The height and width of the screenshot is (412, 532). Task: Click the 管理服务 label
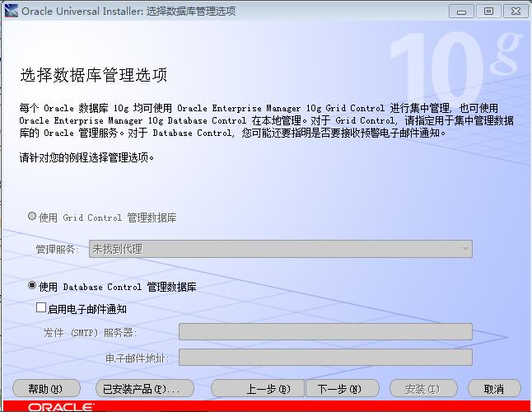58,250
